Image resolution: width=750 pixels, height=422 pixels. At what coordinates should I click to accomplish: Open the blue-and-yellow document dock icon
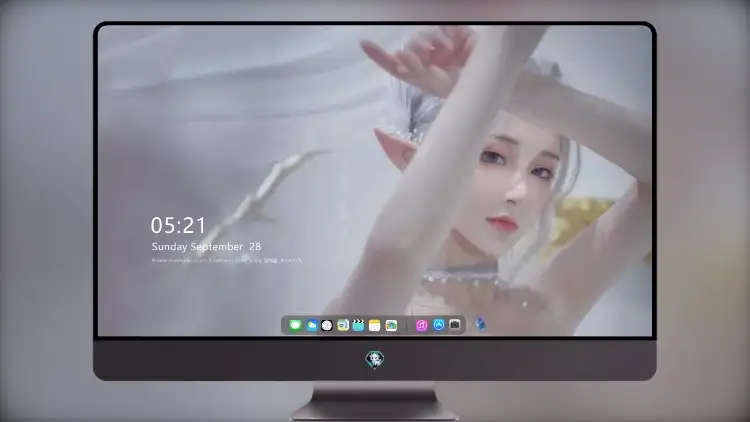[x=342, y=325]
